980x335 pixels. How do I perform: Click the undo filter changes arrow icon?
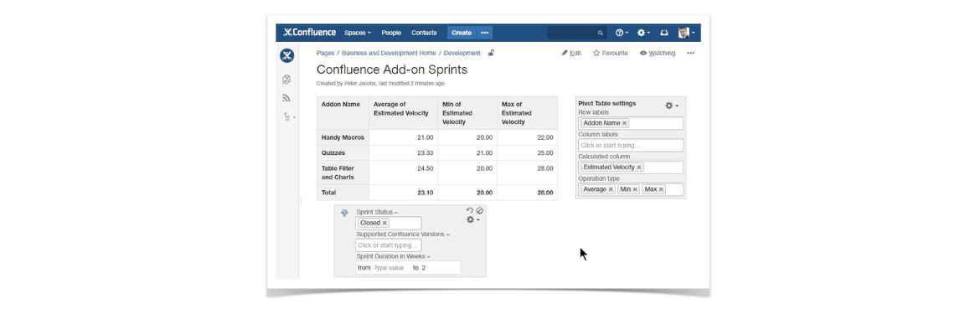pos(470,211)
